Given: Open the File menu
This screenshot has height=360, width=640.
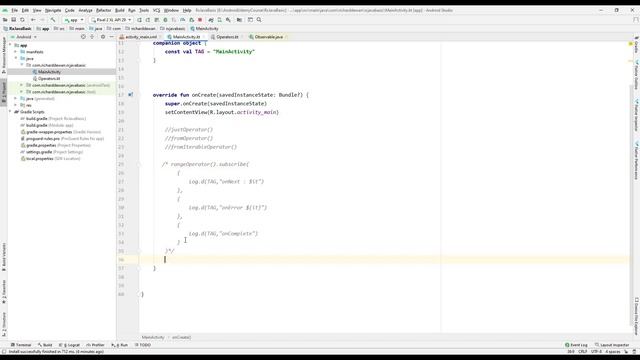Looking at the screenshot, I should pyautogui.click(x=14, y=10).
